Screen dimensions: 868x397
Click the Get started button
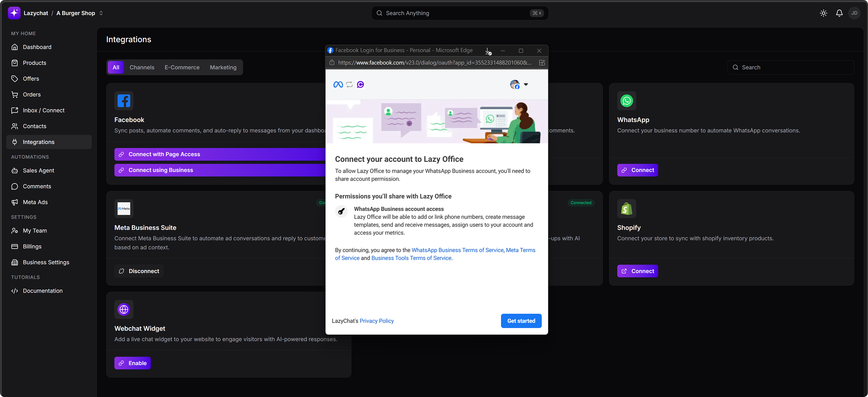521,321
